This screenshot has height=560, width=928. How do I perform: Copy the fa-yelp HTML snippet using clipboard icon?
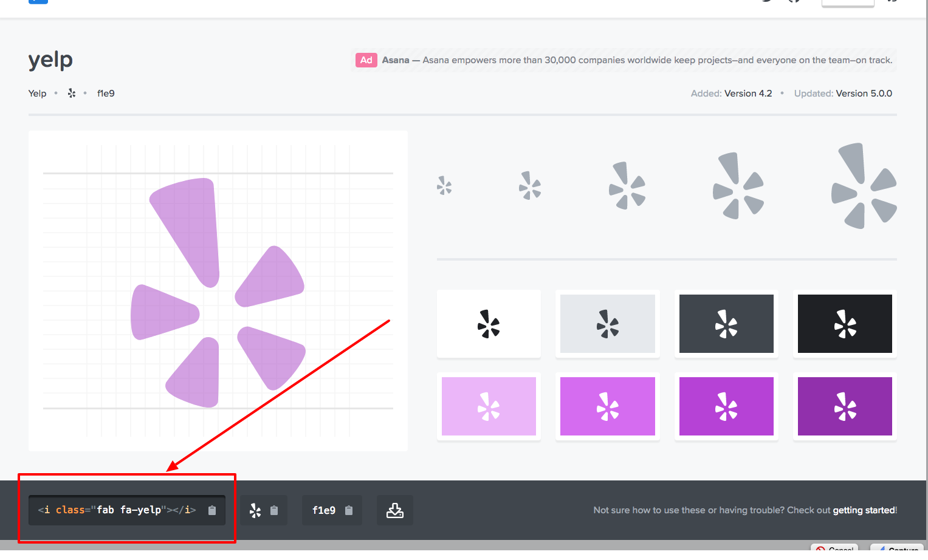pyautogui.click(x=212, y=510)
